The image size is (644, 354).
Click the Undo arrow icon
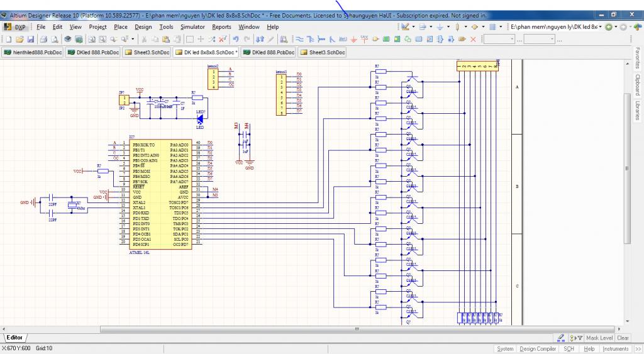pyautogui.click(x=236, y=39)
